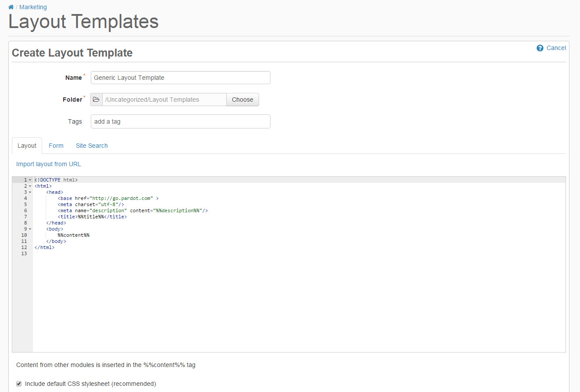Open the Marketing breadcrumb link
Image resolution: width=580 pixels, height=392 pixels.
[33, 7]
